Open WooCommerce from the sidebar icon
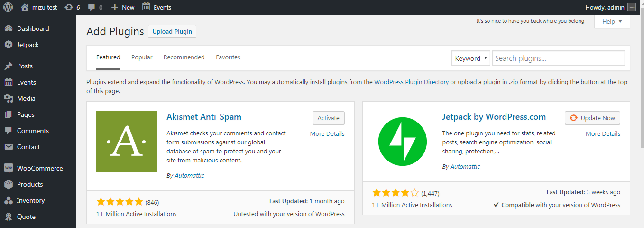The image size is (644, 228). [x=8, y=168]
